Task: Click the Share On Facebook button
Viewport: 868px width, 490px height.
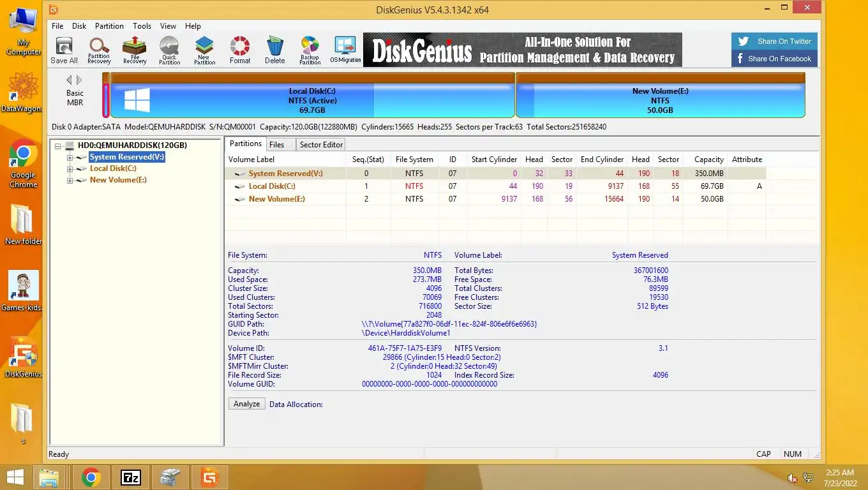Action: 774,59
